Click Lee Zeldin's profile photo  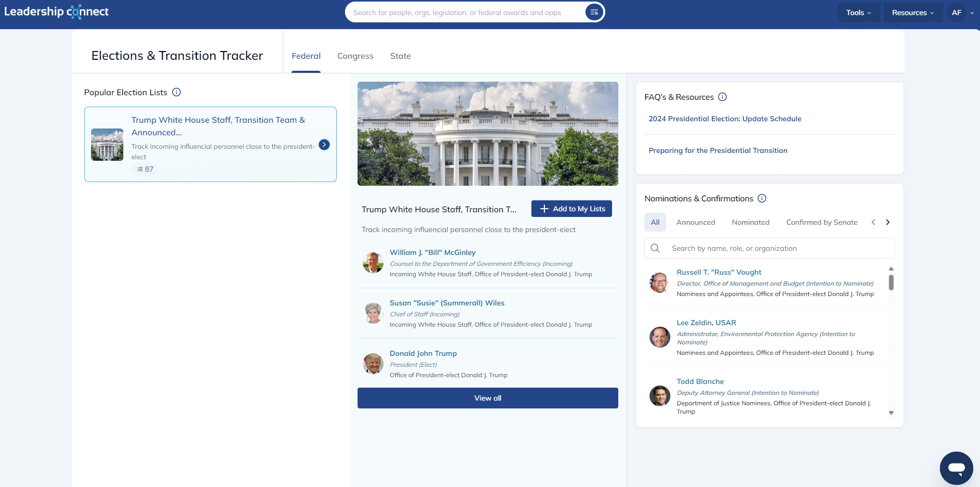tap(660, 337)
